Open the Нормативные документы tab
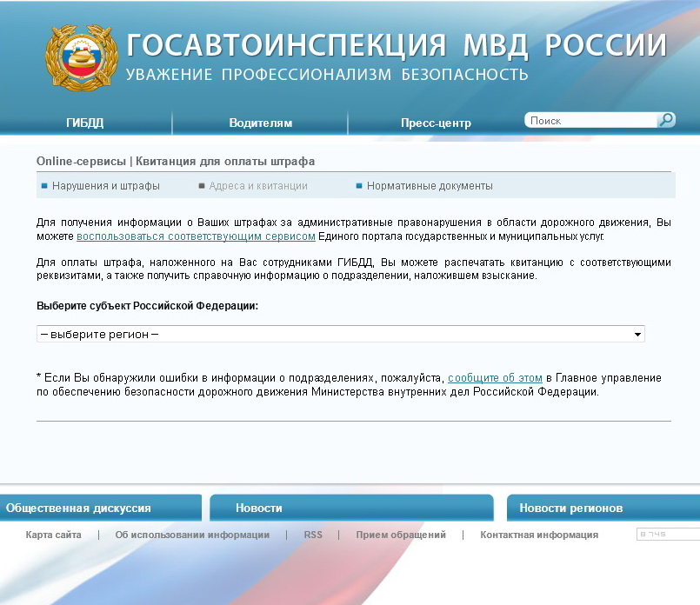This screenshot has width=700, height=605. [429, 186]
